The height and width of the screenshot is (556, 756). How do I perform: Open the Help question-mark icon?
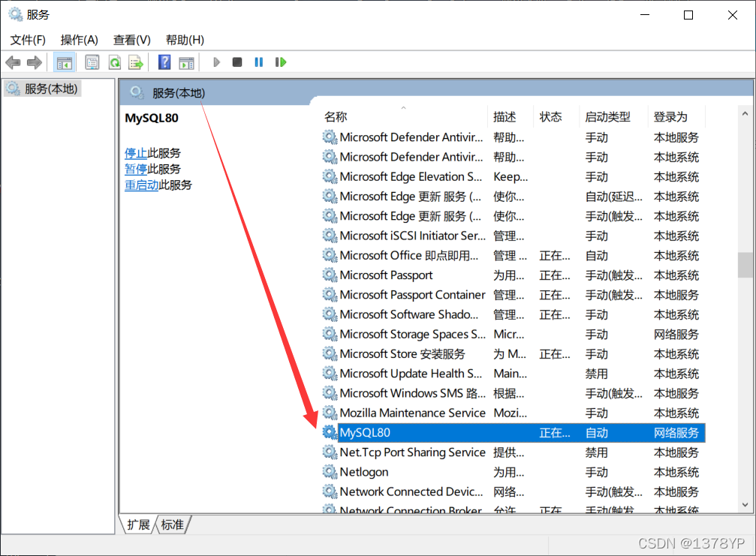tap(164, 62)
